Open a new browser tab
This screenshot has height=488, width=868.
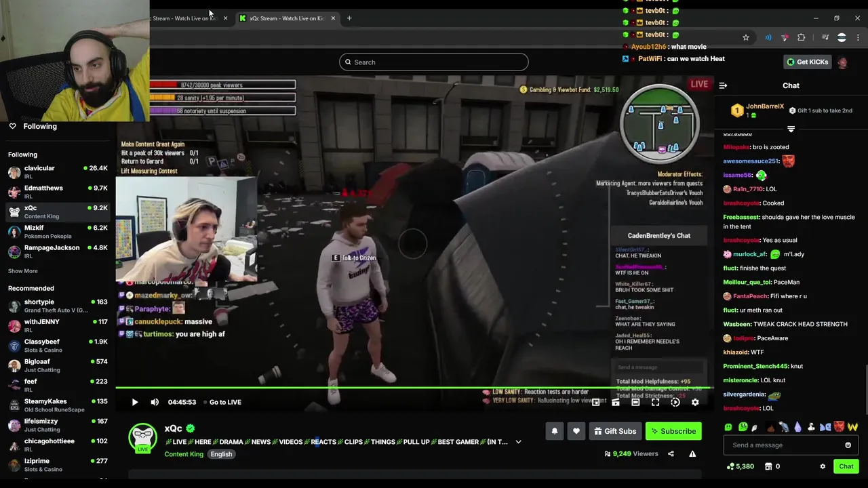pyautogui.click(x=349, y=18)
